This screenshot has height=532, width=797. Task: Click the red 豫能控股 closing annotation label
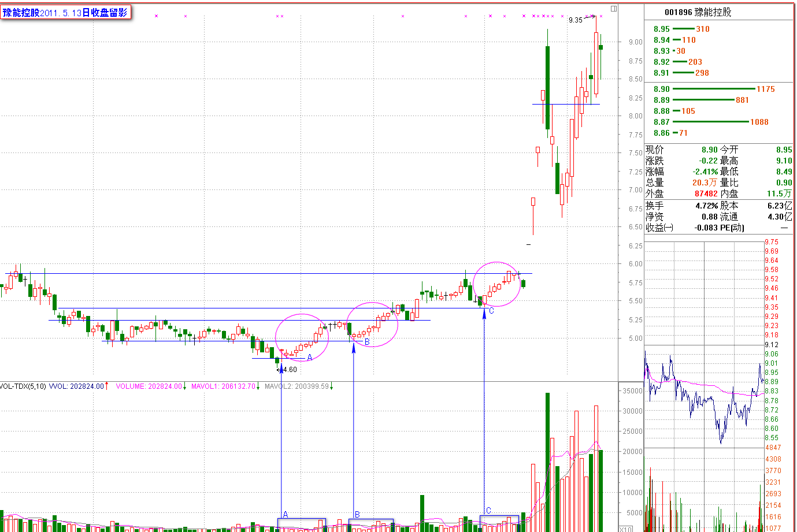[65, 12]
